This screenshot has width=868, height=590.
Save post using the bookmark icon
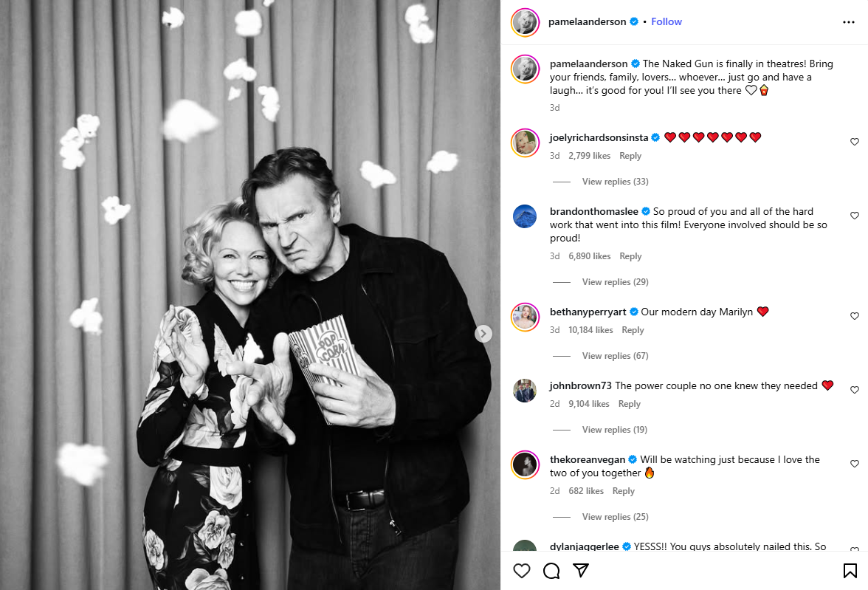pyautogui.click(x=850, y=571)
